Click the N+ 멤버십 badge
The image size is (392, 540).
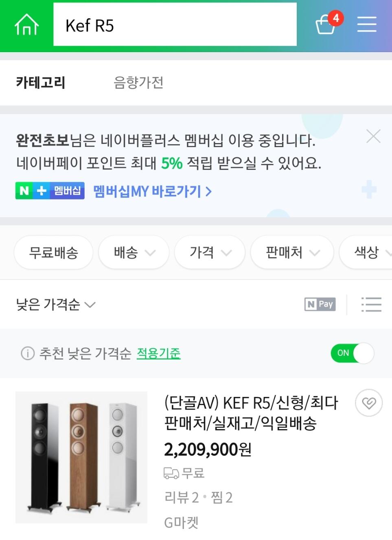pos(50,191)
